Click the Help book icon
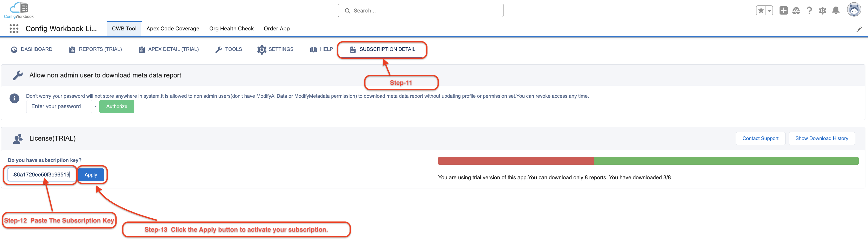 313,50
